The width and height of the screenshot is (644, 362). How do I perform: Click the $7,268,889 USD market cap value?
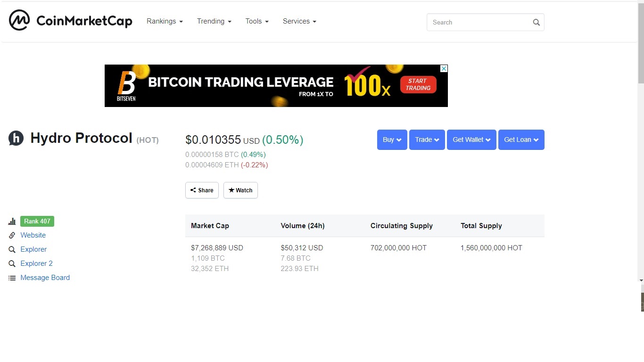point(217,248)
